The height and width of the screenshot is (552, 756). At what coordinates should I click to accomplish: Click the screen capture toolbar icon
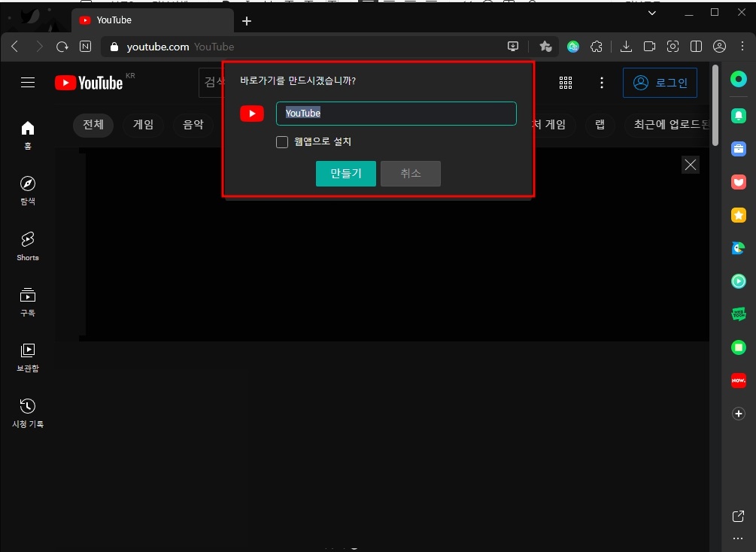(673, 47)
